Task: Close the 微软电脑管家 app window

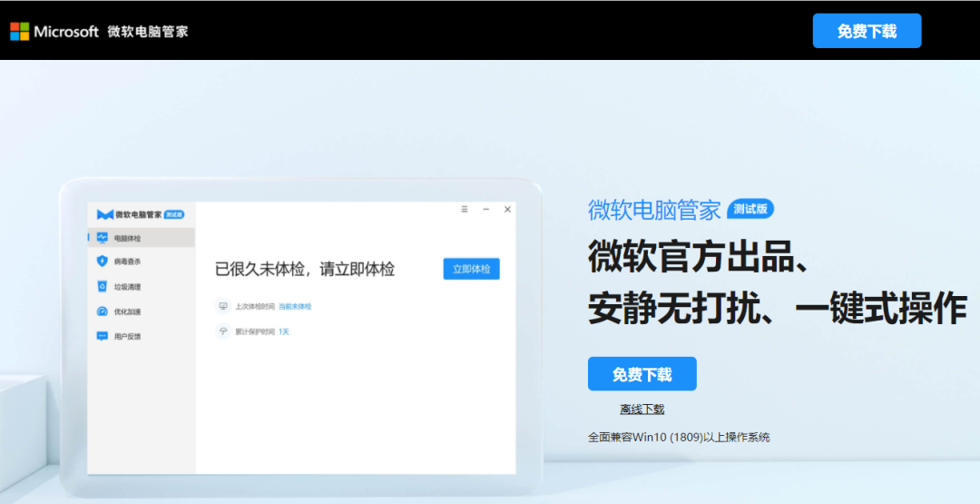Action: (507, 209)
